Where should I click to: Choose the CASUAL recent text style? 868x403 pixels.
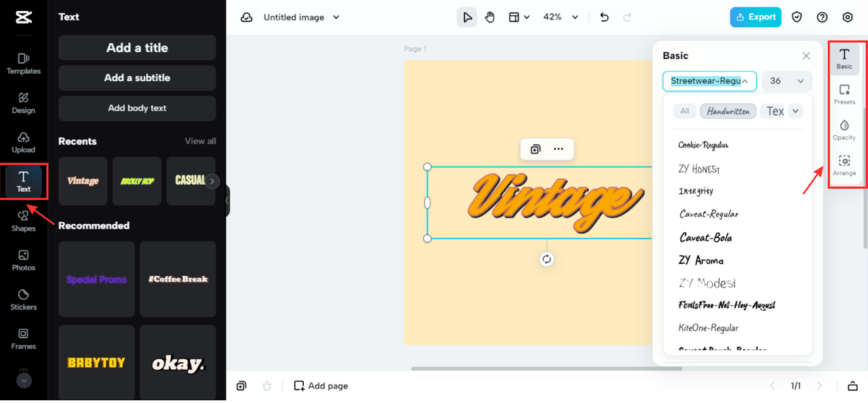point(190,181)
